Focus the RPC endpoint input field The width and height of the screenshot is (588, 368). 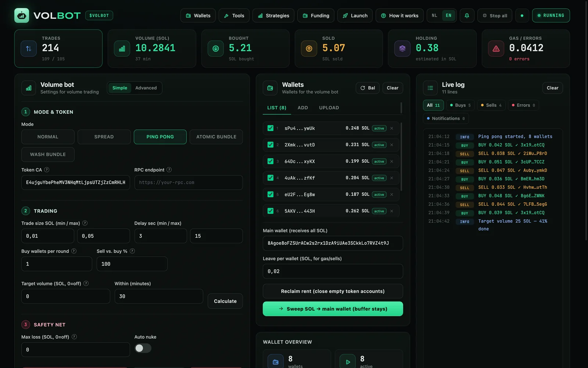[189, 183]
